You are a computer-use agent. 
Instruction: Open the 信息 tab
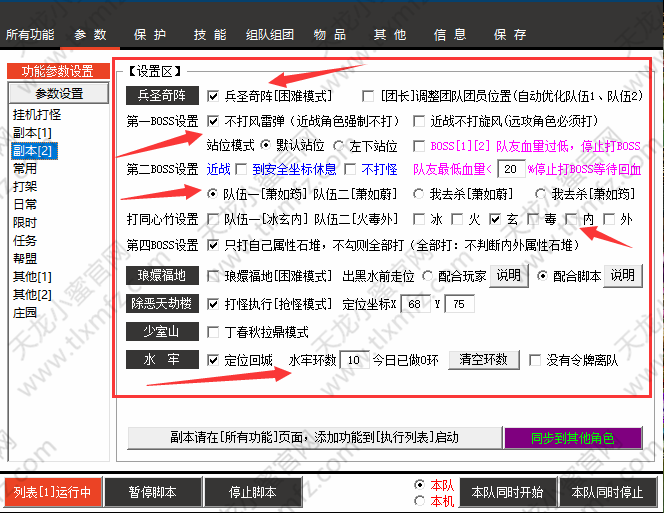(450, 35)
